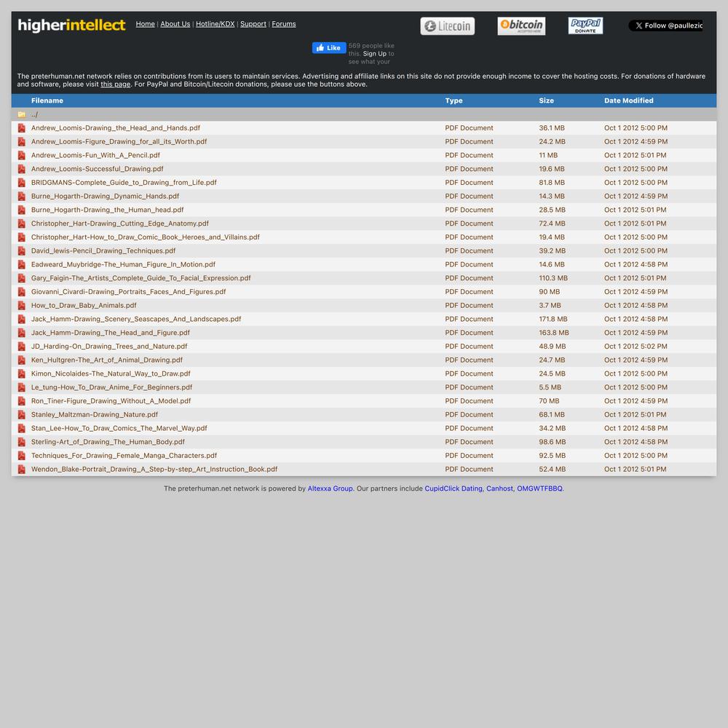This screenshot has height=728, width=728.
Task: Open the 'this page' donations link
Action: tap(116, 84)
